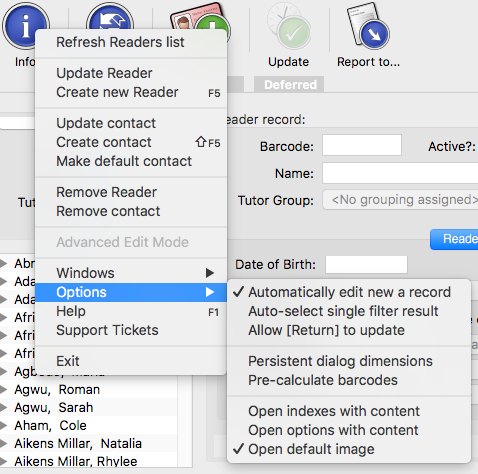Click the reader card add icon
The width and height of the screenshot is (478, 474).
coord(200,22)
